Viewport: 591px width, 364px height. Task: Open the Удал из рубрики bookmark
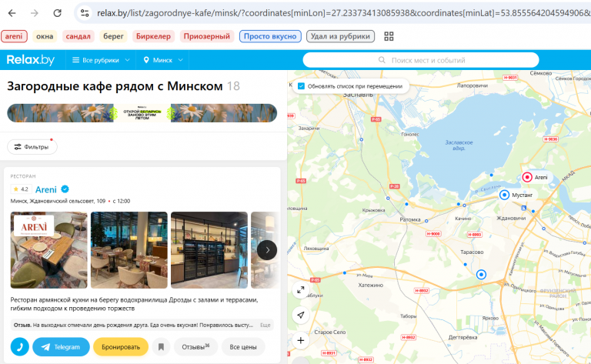(340, 36)
